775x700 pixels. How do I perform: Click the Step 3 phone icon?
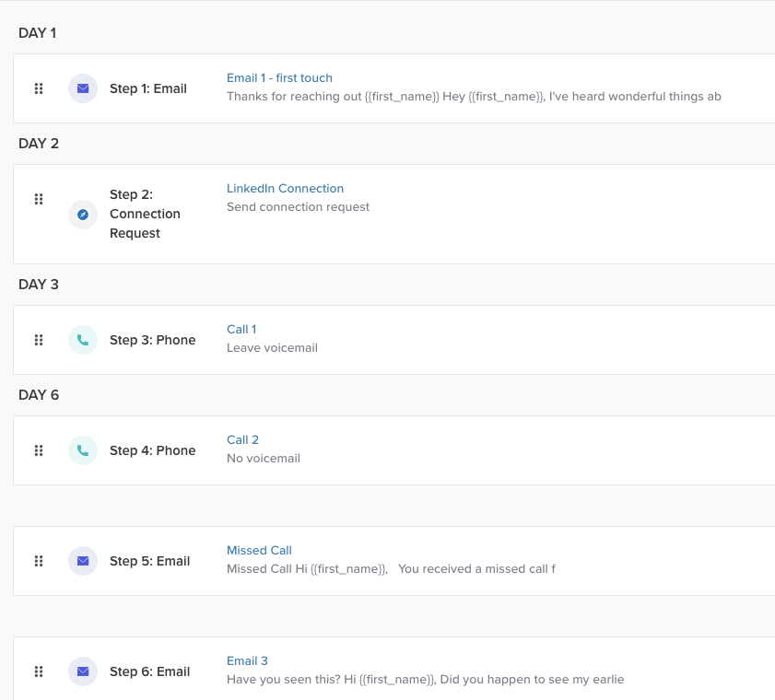click(83, 340)
